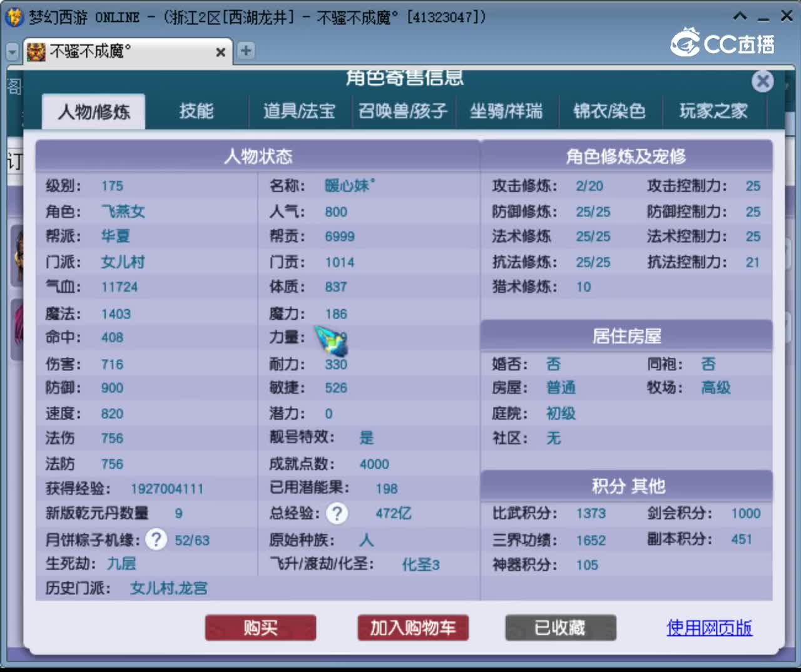The image size is (801, 672).
Task: Click the game logo in title bar
Action: tap(14, 17)
